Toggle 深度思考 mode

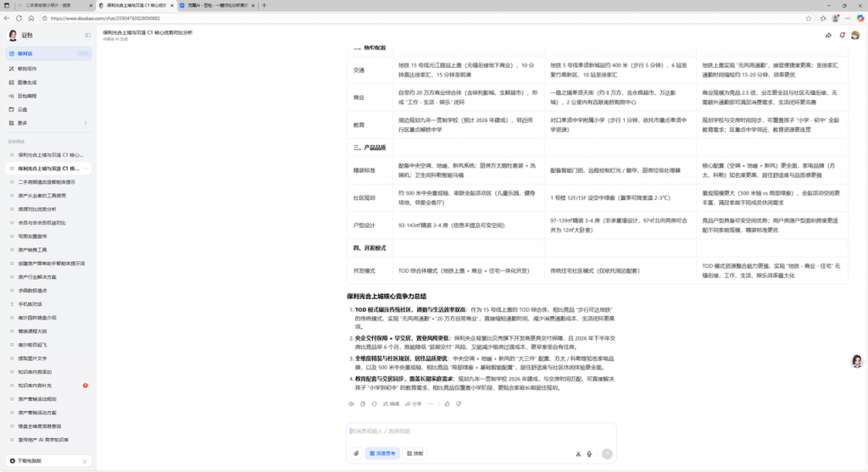coord(382,453)
